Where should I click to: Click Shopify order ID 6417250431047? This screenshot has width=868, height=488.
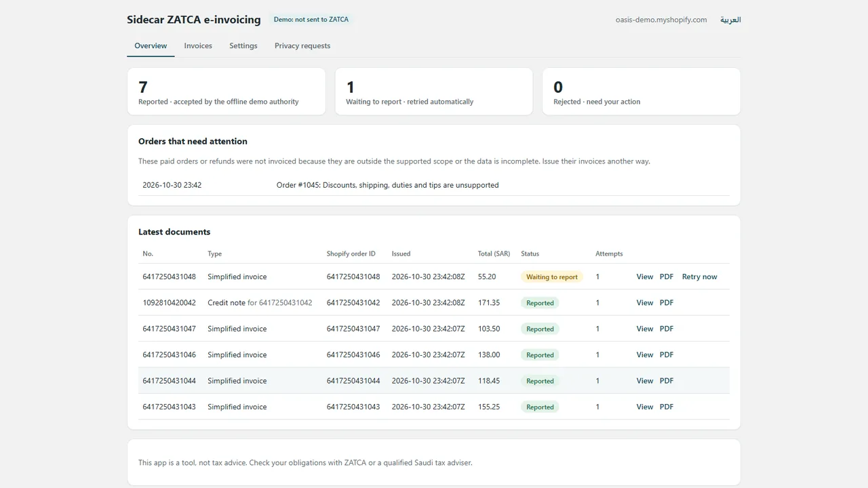[x=353, y=329]
